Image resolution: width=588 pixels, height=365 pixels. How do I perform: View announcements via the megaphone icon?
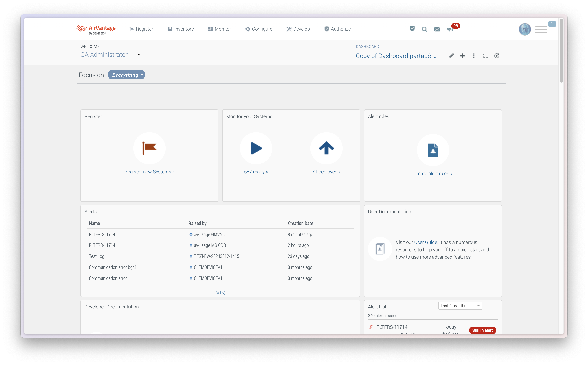point(449,29)
